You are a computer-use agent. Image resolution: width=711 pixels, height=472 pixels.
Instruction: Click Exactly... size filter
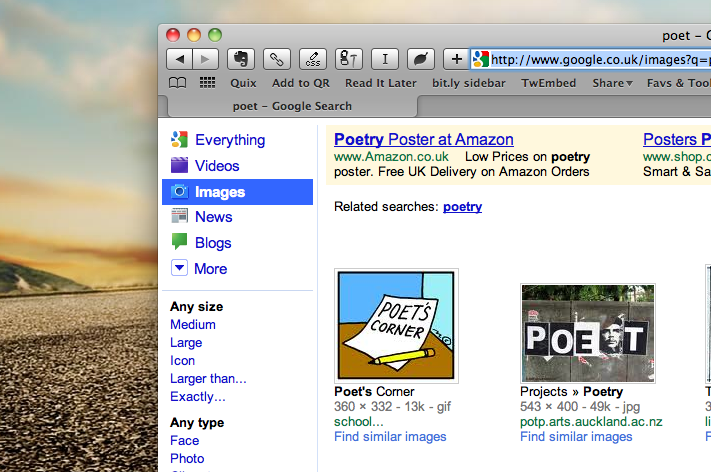198,397
